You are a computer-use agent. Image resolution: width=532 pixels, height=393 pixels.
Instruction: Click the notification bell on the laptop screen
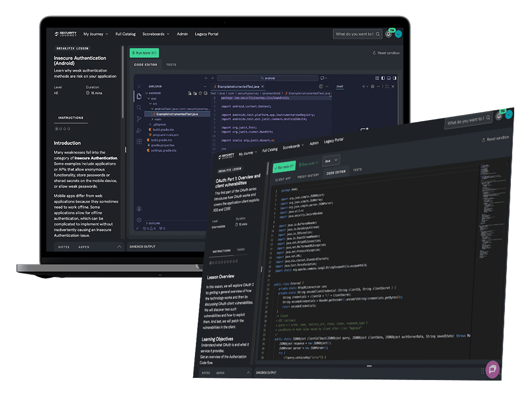pyautogui.click(x=388, y=34)
